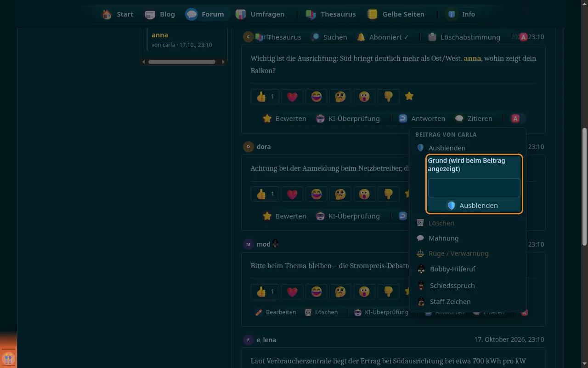Reply to carla's post with Antworten

point(422,119)
